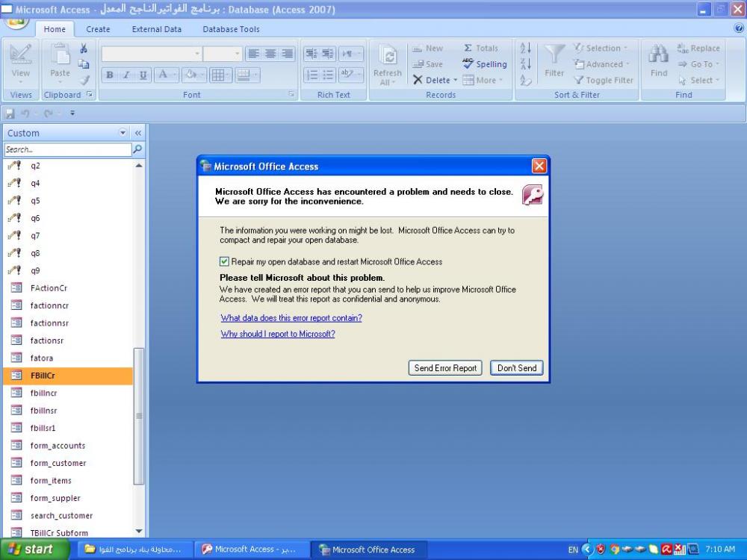
Task: Click the Center alignment icon
Action: pyautogui.click(x=270, y=53)
